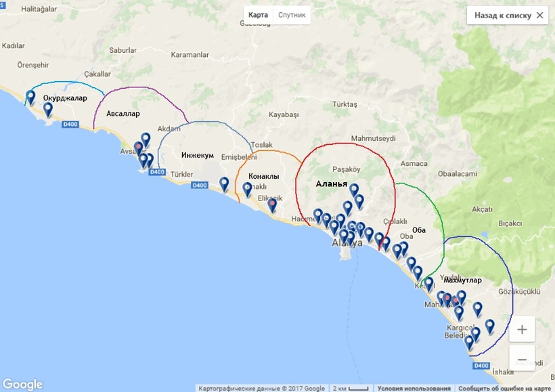Click the Назад к списку button
The height and width of the screenshot is (392, 555).
pyautogui.click(x=508, y=15)
